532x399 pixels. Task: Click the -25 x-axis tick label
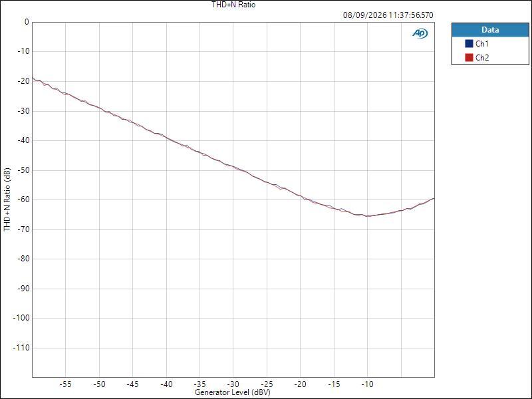pyautogui.click(x=267, y=384)
